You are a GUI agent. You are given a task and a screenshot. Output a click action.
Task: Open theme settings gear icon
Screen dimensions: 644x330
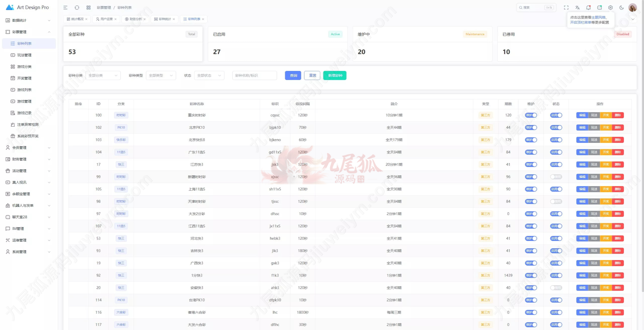tap(610, 8)
